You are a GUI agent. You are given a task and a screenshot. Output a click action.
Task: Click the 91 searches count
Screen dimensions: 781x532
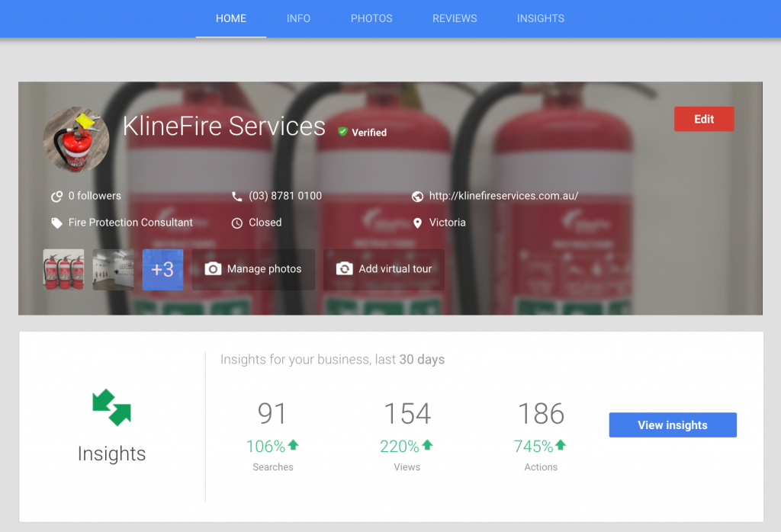tap(272, 414)
